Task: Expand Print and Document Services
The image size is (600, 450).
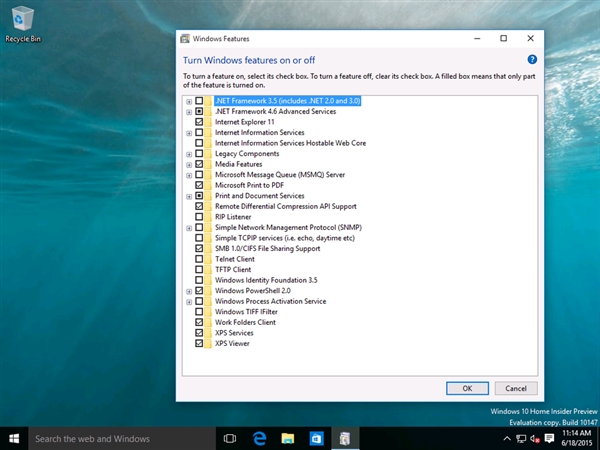Action: [x=189, y=196]
